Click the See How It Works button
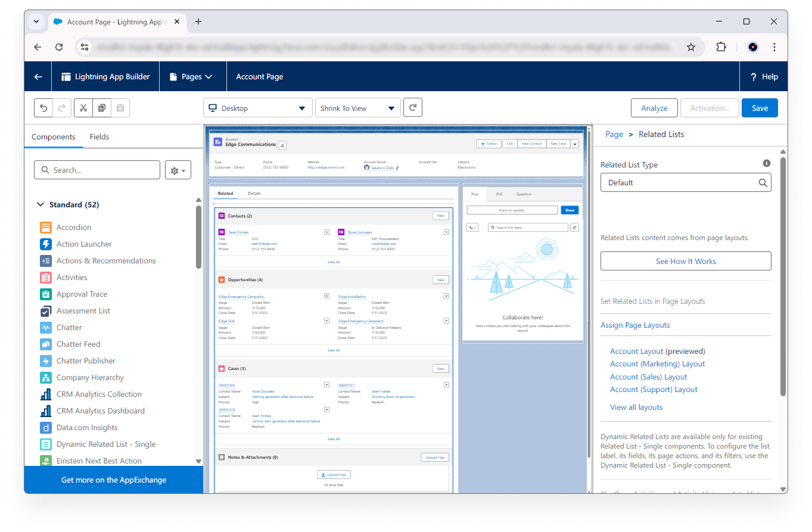This screenshot has height=532, width=812. [x=686, y=261]
